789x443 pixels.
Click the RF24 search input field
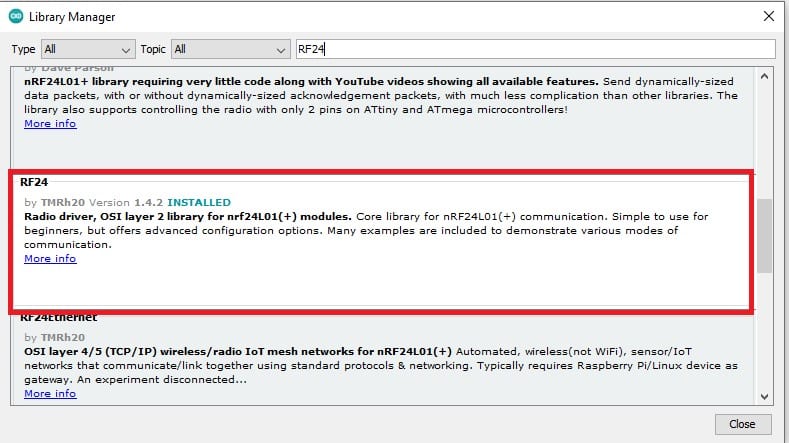tap(535, 49)
